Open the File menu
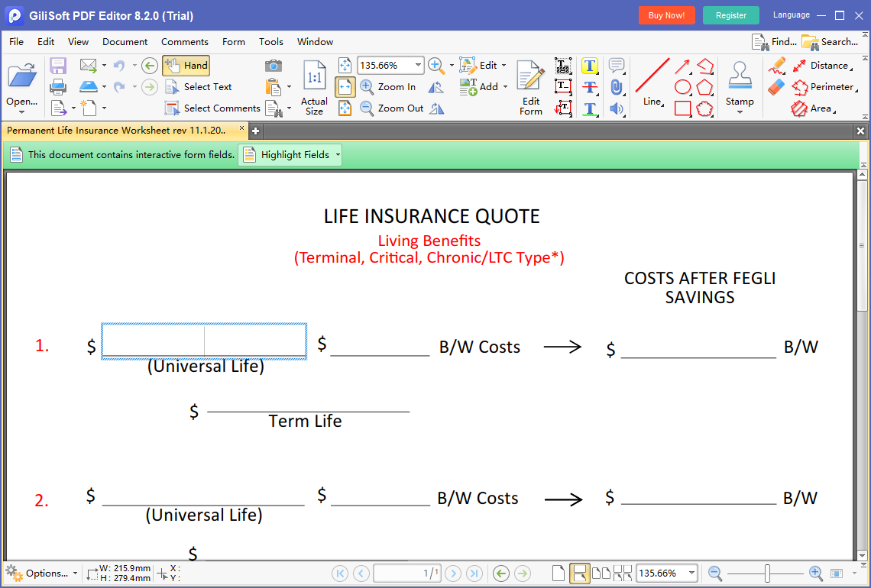This screenshot has height=588, width=871. pyautogui.click(x=16, y=42)
